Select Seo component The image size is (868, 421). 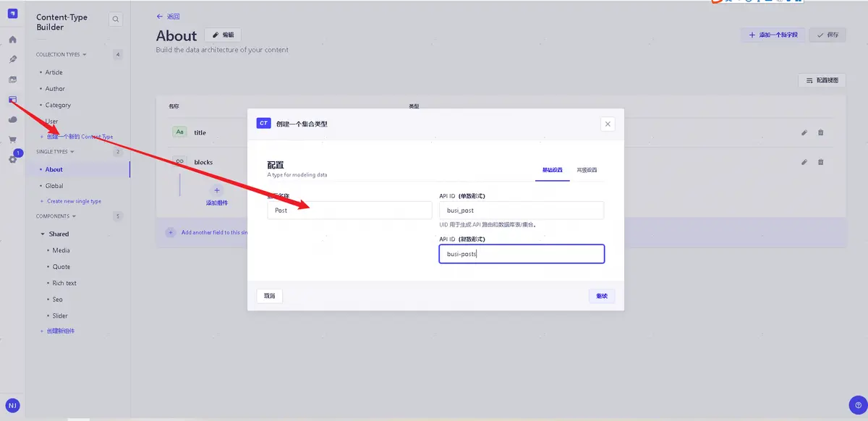[x=58, y=299]
